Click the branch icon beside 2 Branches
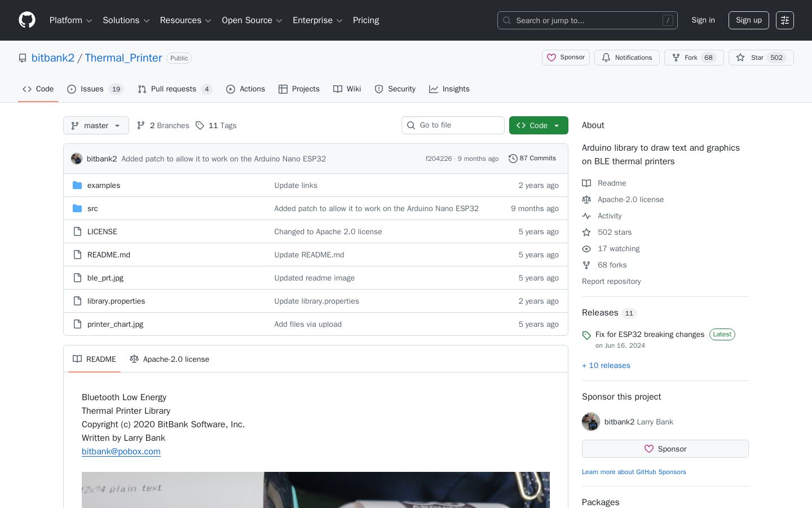Image resolution: width=812 pixels, height=508 pixels. (141, 125)
